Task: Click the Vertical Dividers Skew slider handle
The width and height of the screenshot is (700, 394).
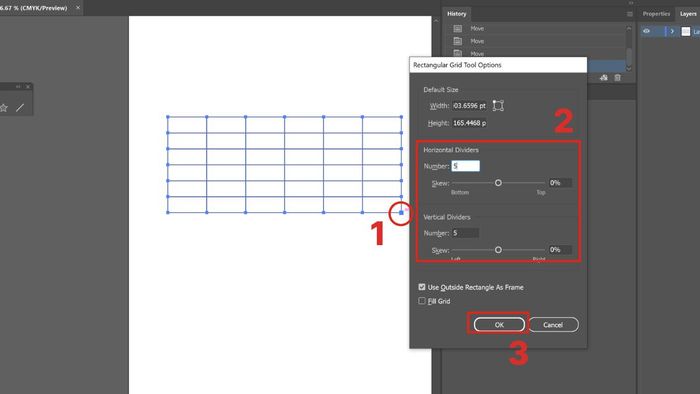Action: point(498,250)
